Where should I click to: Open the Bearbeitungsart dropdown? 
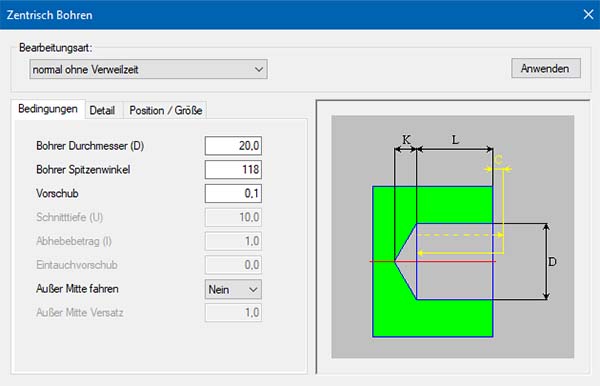148,69
